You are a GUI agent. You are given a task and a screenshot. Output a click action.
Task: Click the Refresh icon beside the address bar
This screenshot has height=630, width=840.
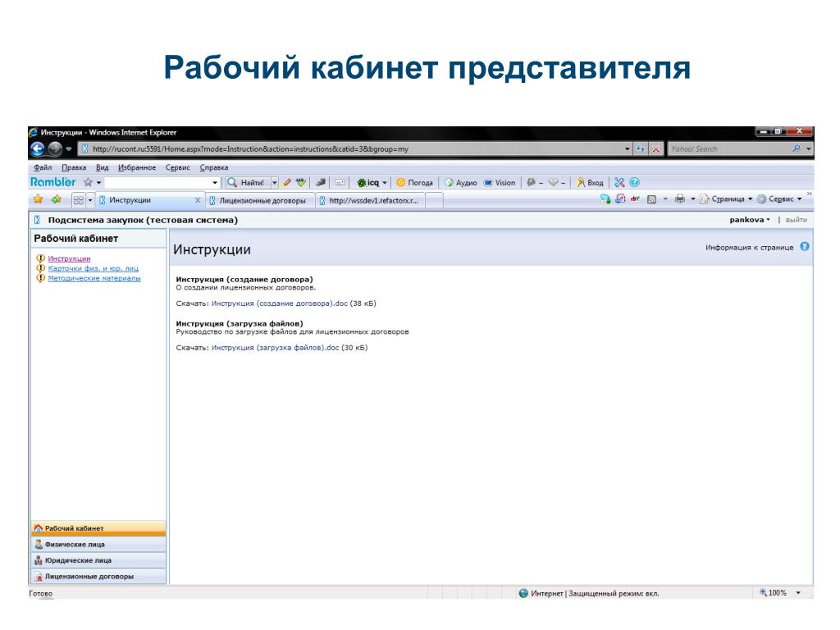click(x=641, y=149)
